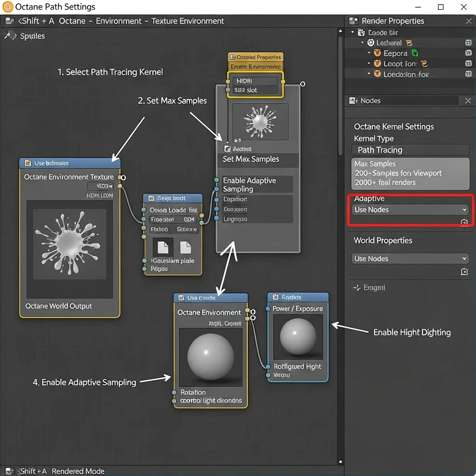Click the sphere preview in Octane Environment node
This screenshot has width=476, height=476.
(211, 357)
